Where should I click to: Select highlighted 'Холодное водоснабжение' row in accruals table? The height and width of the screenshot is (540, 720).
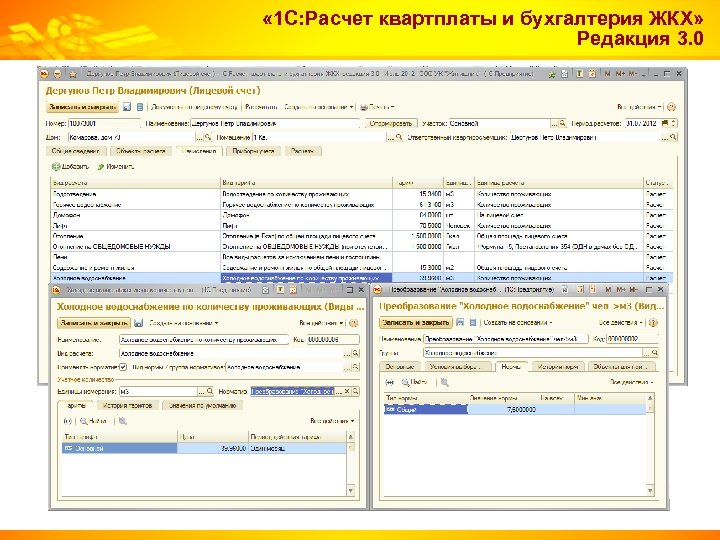pyautogui.click(x=361, y=278)
